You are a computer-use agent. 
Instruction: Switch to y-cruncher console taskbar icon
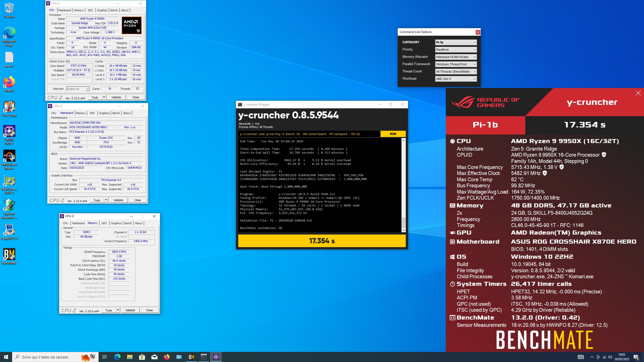click(204, 357)
